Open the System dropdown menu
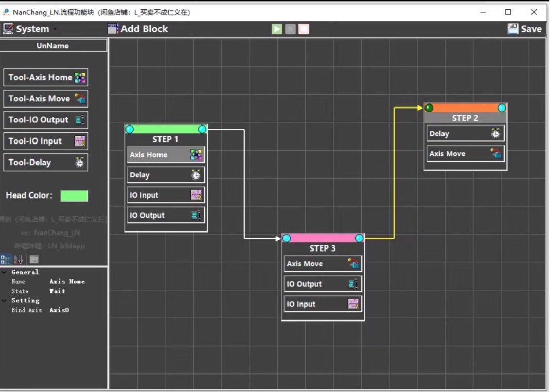The width and height of the screenshot is (550, 392). [30, 29]
